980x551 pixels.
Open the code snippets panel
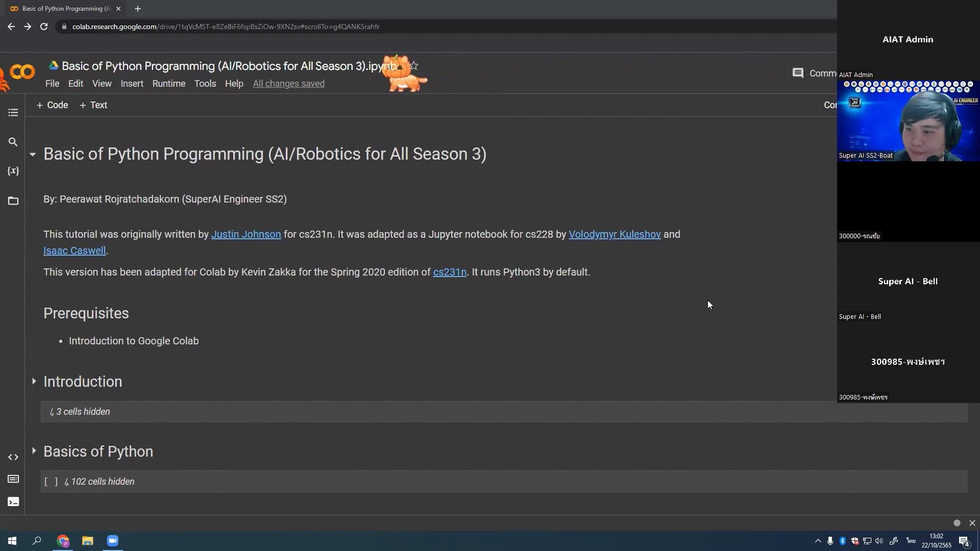pyautogui.click(x=13, y=457)
